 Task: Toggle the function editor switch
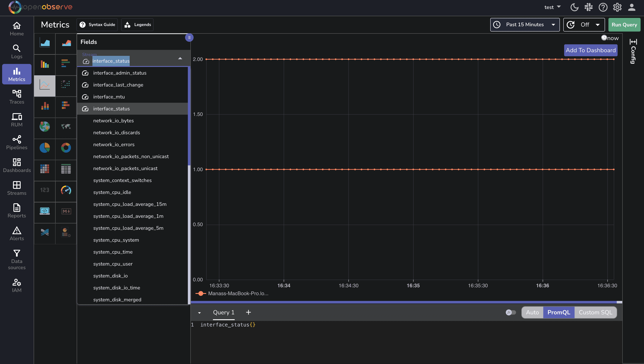click(x=510, y=312)
